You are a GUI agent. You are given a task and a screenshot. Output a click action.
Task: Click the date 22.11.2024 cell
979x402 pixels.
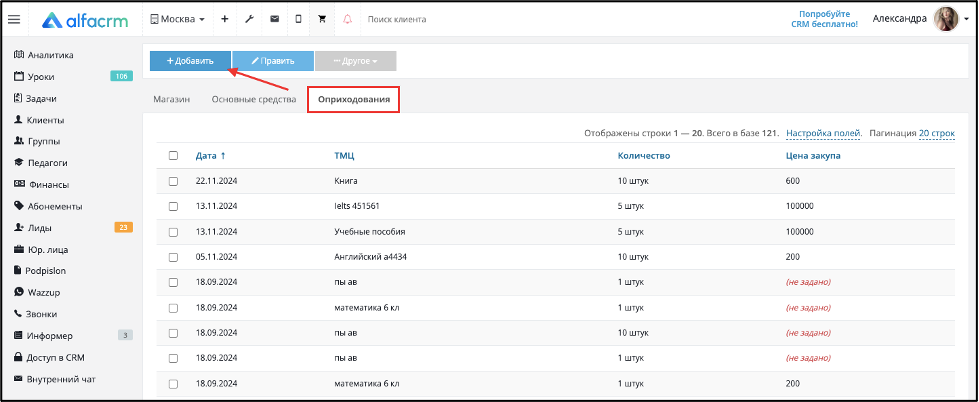pos(217,181)
